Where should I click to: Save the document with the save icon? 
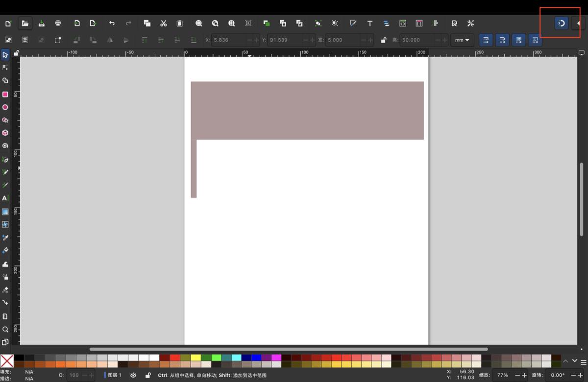pos(42,23)
